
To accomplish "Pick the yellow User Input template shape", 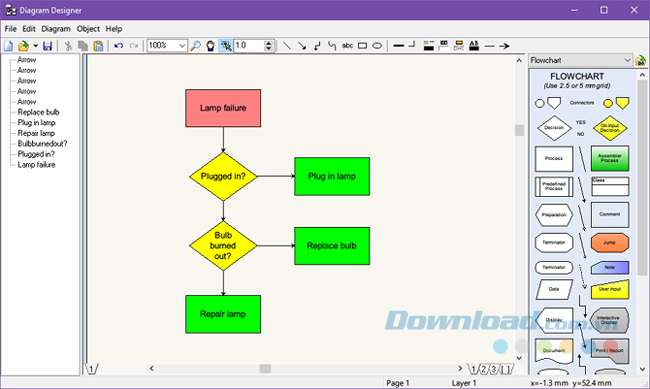I will [x=610, y=289].
